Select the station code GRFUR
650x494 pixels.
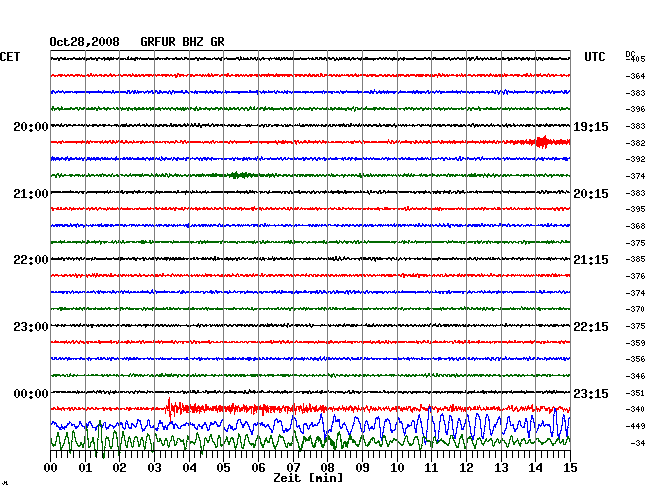tap(158, 42)
